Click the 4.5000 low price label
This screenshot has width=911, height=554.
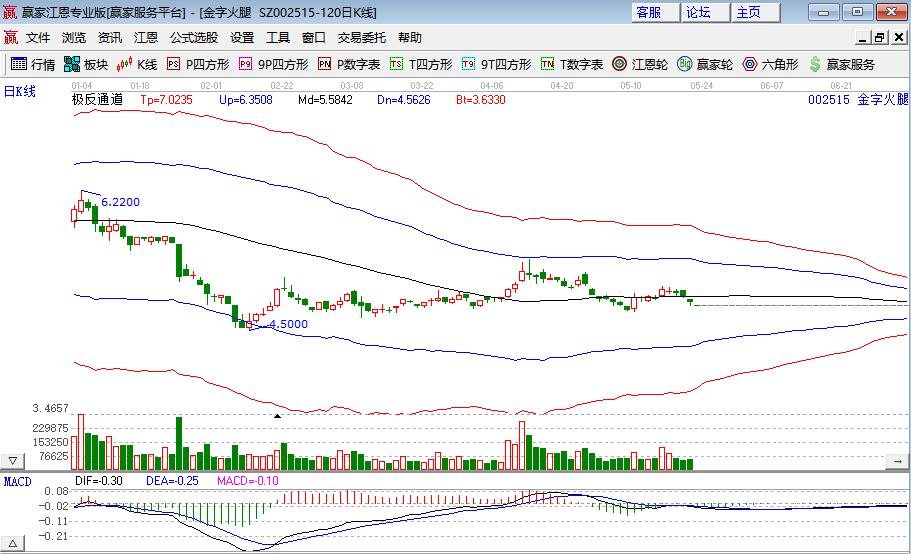(289, 324)
